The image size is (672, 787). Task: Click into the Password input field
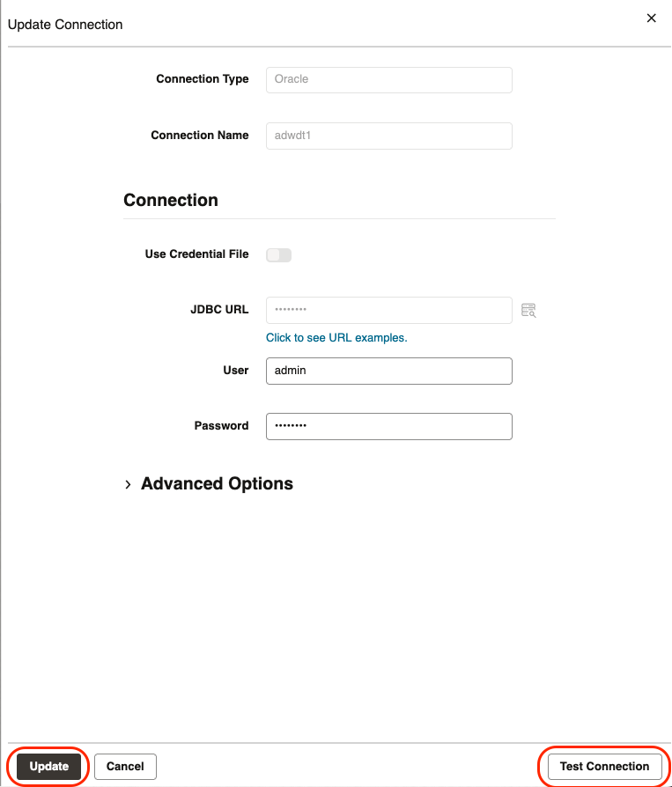pyautogui.click(x=388, y=426)
